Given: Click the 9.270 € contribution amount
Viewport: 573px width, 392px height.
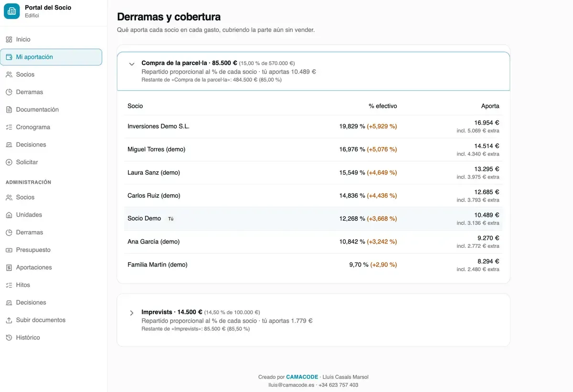Looking at the screenshot, I should (488, 238).
